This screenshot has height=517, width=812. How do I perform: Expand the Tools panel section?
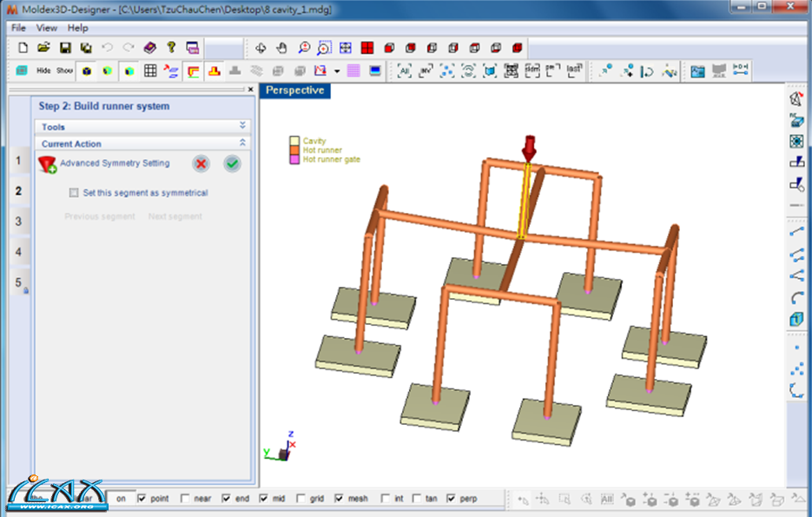[x=242, y=127]
